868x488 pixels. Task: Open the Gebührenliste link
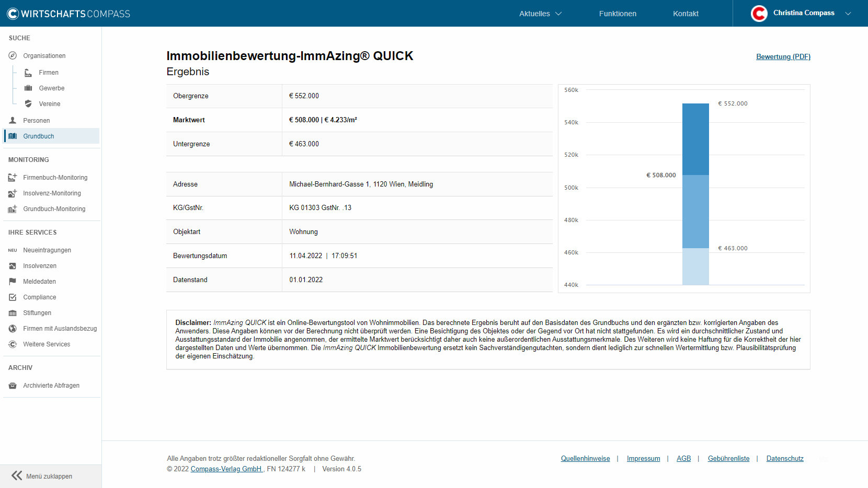[x=728, y=459]
